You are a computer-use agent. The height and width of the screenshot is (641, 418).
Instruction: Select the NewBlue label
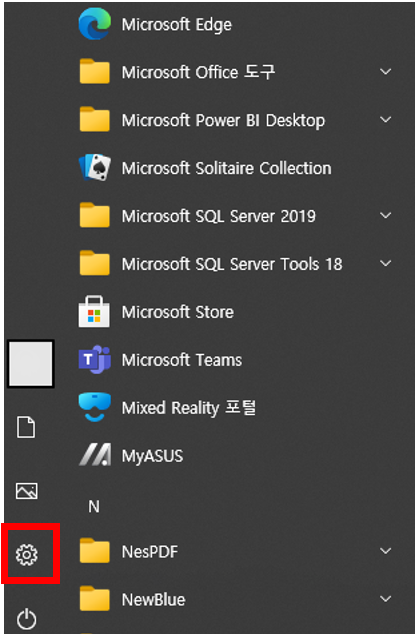click(x=154, y=599)
